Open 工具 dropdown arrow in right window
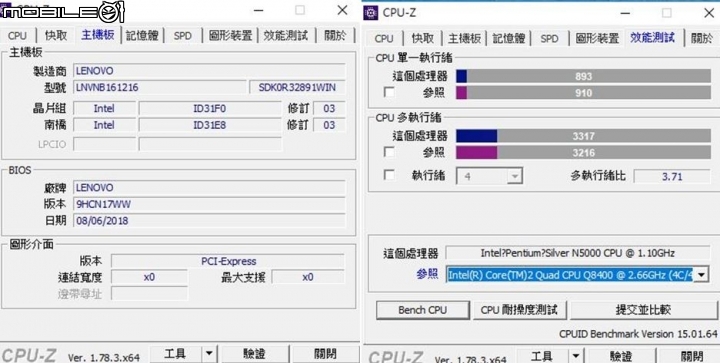This screenshot has width=720, height=363. pos(576,356)
